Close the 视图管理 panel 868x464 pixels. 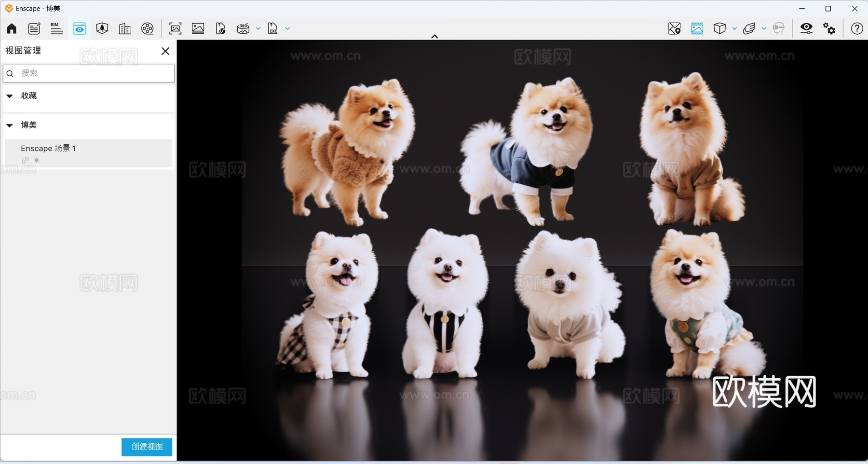165,51
